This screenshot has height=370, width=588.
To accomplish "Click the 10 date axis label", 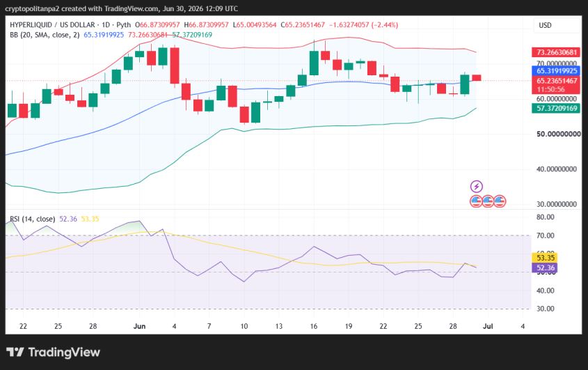I will (244, 326).
